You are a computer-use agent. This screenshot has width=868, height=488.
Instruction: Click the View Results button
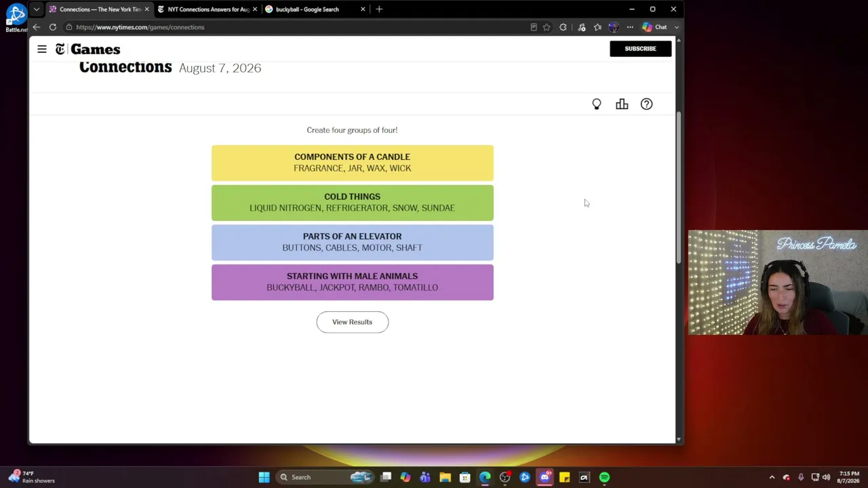(x=352, y=322)
